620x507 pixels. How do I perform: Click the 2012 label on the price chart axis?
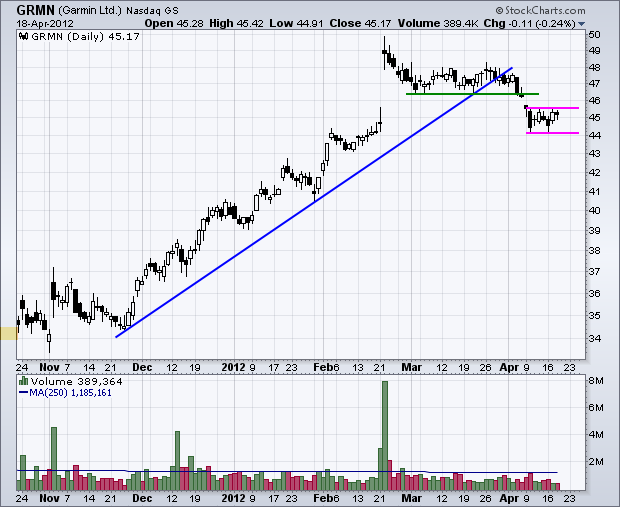(x=233, y=367)
